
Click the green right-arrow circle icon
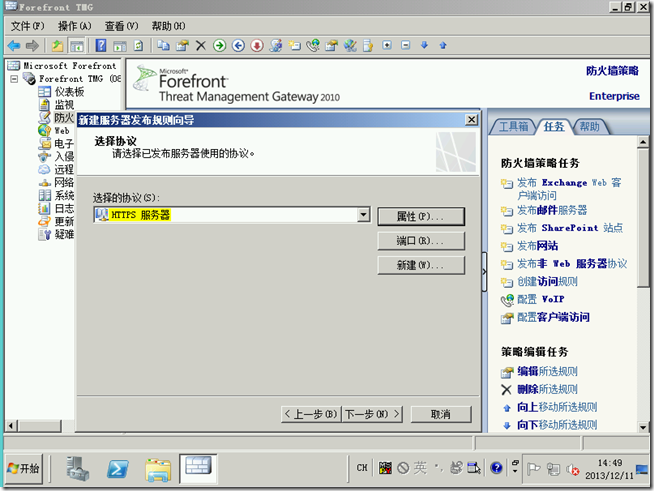coord(219,45)
